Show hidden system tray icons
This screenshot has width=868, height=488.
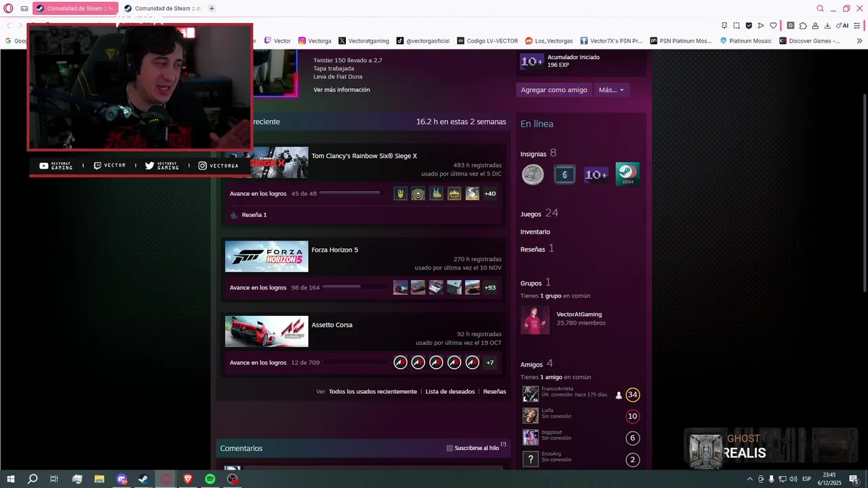750,479
